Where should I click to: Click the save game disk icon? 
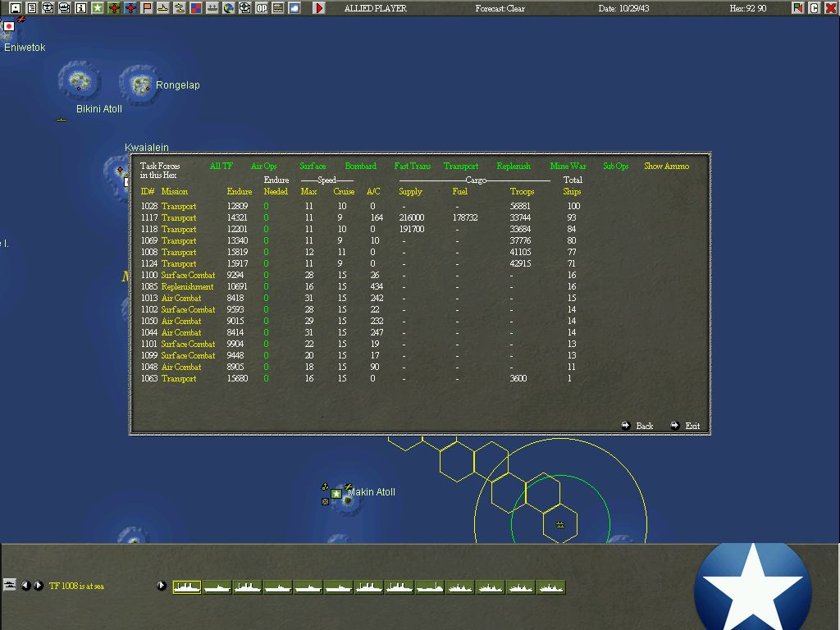(x=15, y=8)
